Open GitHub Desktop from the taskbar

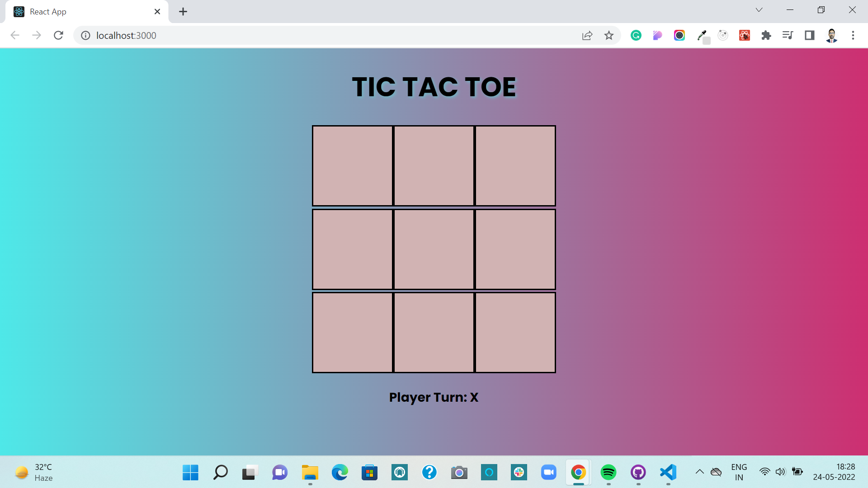(638, 472)
